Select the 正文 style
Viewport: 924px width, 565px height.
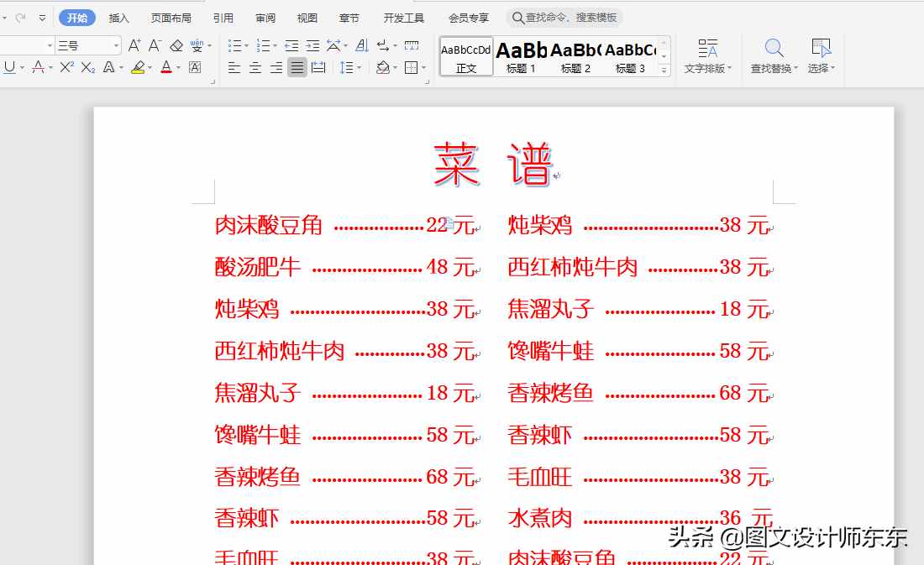(465, 57)
